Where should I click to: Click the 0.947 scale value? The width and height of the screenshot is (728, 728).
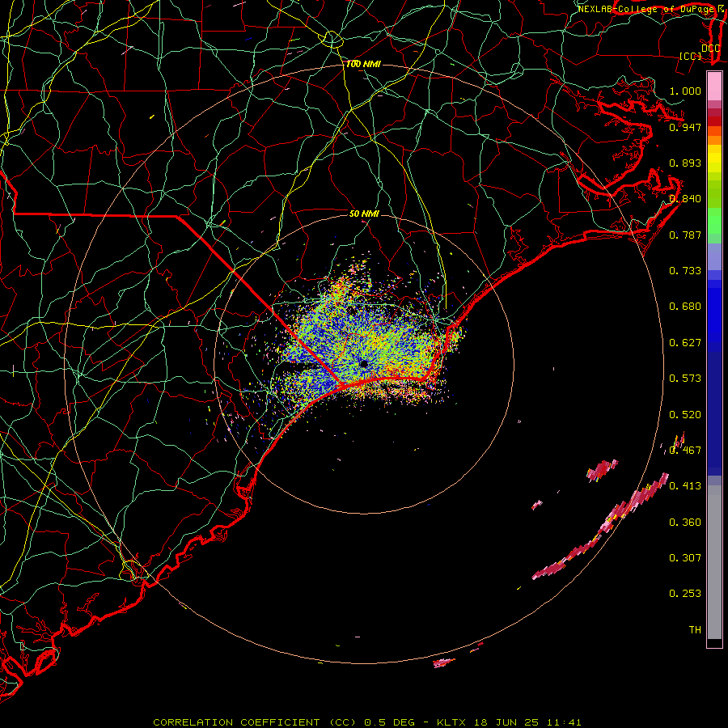coord(685,127)
